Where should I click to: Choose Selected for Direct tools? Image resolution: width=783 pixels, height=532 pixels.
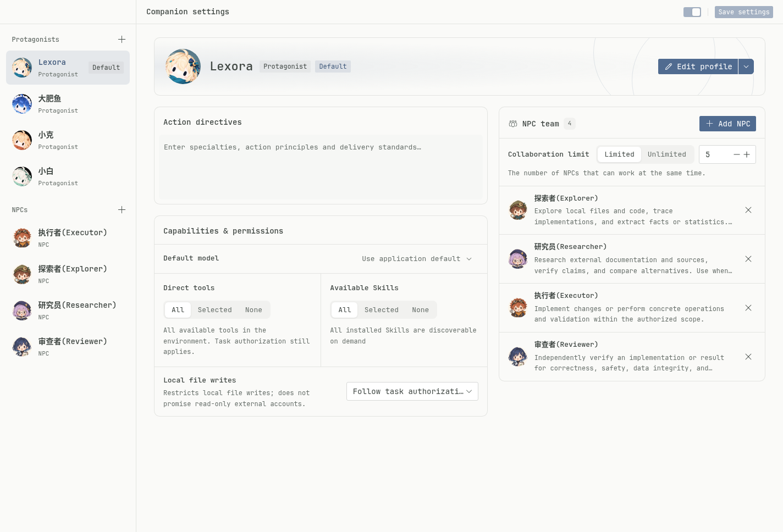(x=214, y=310)
